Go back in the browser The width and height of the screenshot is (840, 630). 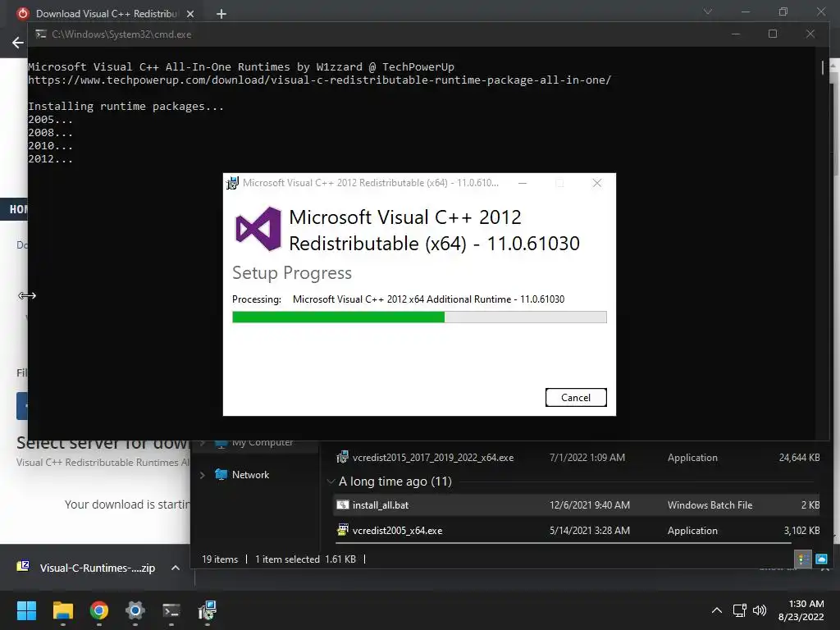click(18, 43)
